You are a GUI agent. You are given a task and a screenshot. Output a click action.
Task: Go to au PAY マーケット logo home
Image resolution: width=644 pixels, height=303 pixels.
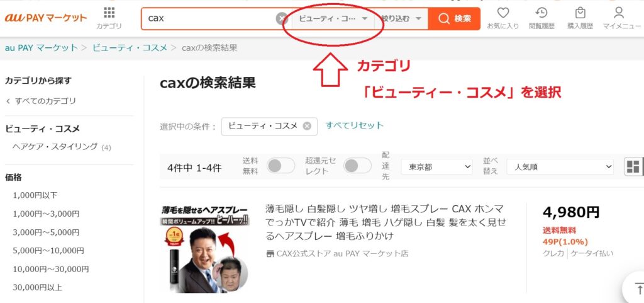click(45, 18)
